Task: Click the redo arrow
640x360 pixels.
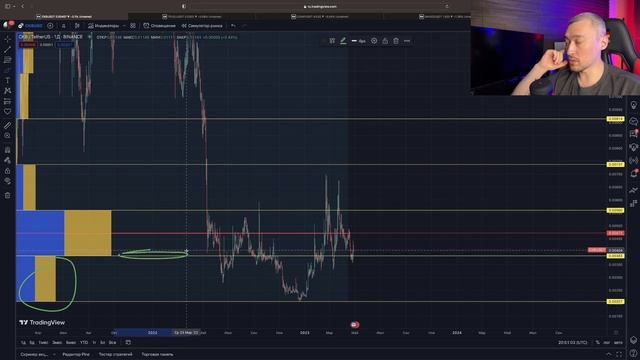Action: 244,26
